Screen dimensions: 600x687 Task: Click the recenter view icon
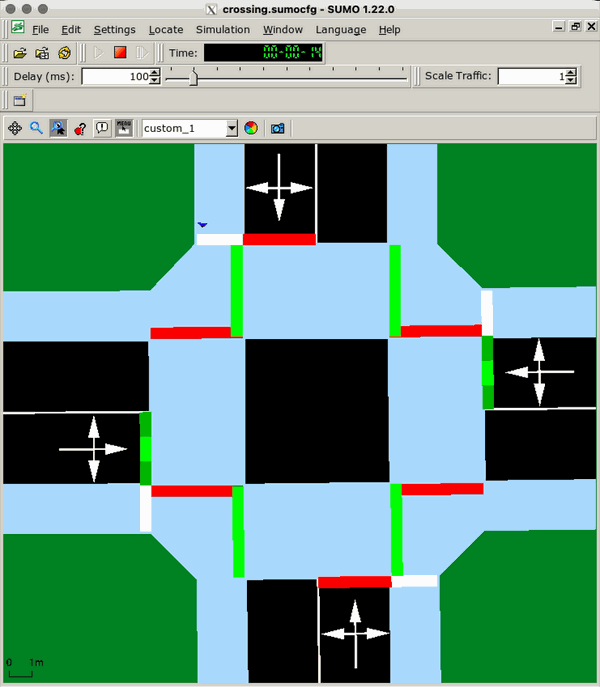click(x=15, y=128)
